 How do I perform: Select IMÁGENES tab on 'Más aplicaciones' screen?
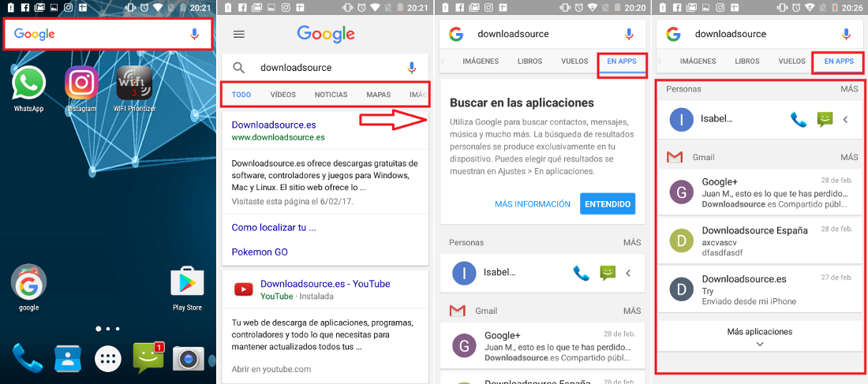(x=698, y=62)
